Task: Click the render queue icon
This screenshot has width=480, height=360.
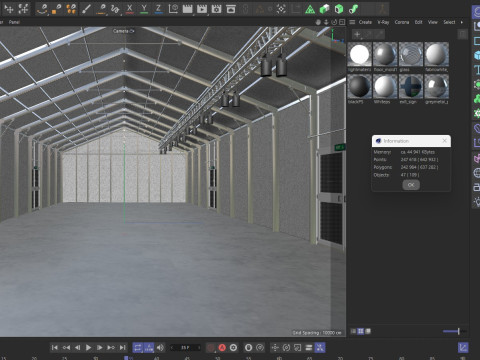Action: (x=231, y=9)
